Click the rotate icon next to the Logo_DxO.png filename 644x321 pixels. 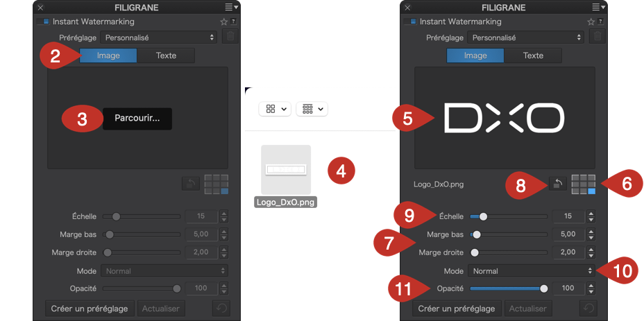click(x=556, y=184)
